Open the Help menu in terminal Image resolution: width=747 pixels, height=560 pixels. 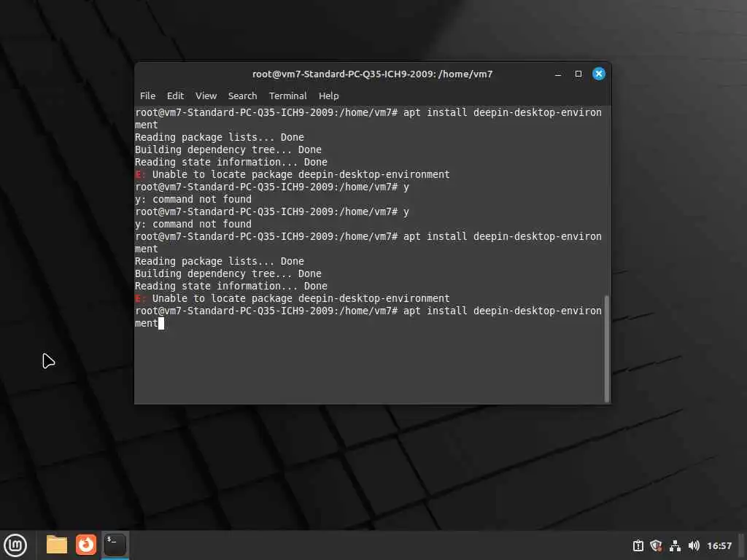328,96
